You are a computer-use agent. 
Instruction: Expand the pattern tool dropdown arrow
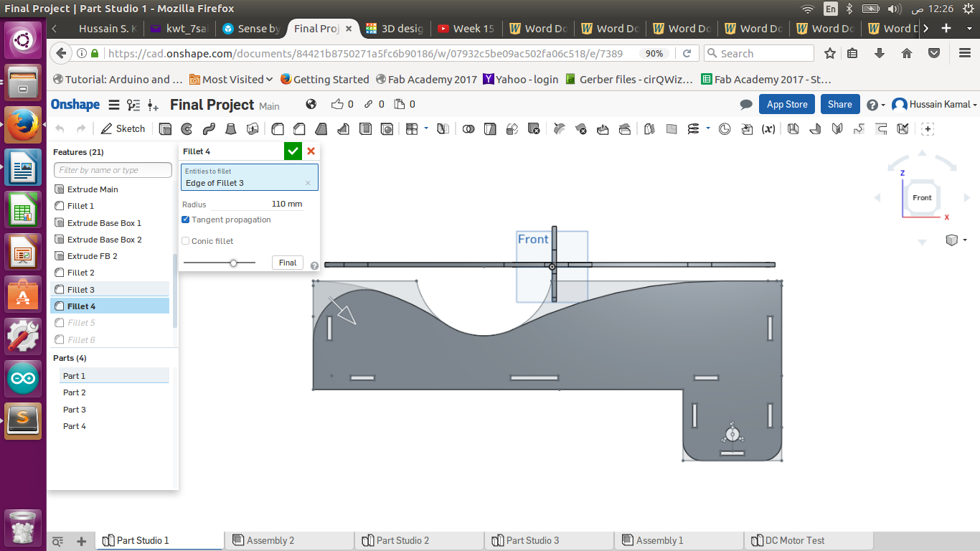coord(426,128)
